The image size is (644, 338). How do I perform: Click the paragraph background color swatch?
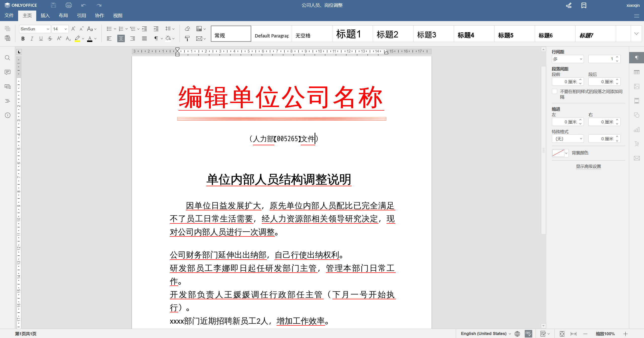[558, 153]
